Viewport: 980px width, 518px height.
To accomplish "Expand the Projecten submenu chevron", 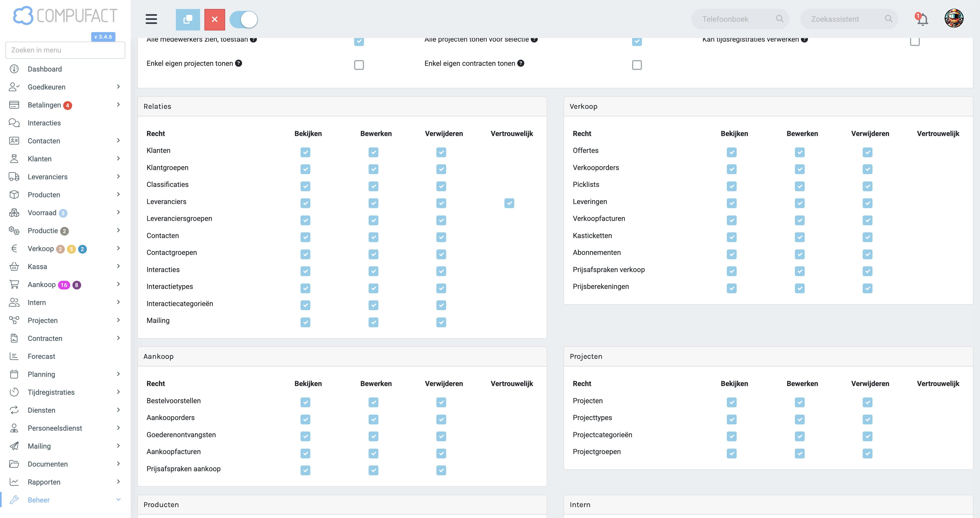I will point(118,320).
